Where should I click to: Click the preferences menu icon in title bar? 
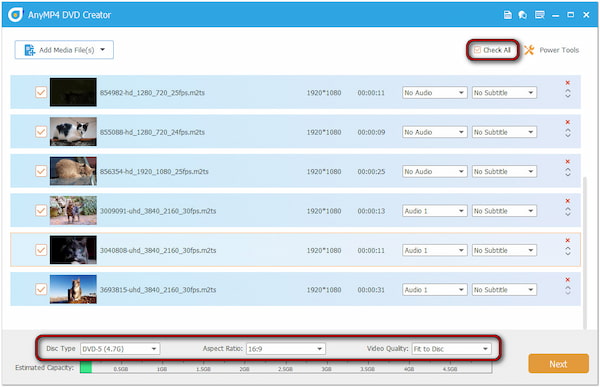coord(540,15)
